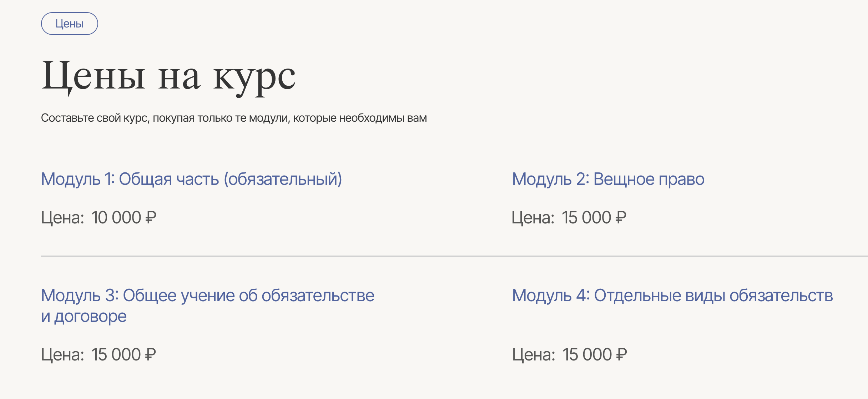The image size is (868, 399).
Task: Open "Модуль 4: Отдельные виды обязательств" link
Action: pos(672,296)
